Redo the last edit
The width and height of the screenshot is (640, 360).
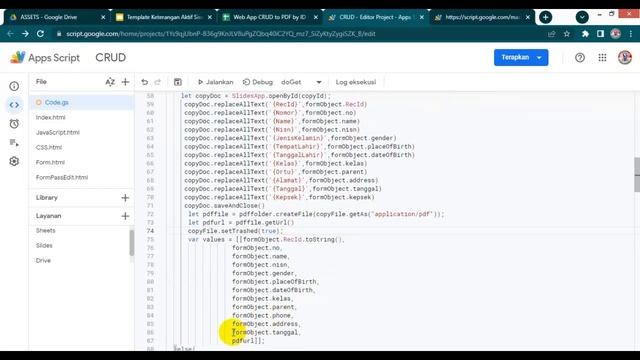point(158,82)
